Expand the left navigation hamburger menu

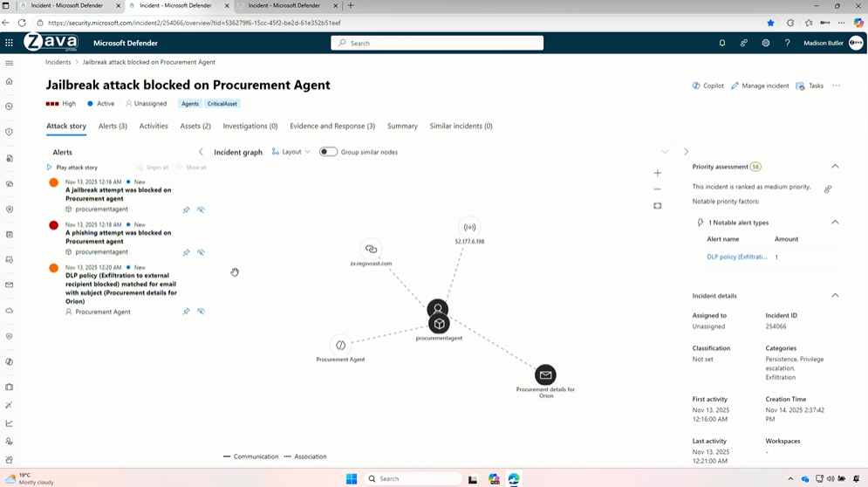pyautogui.click(x=9, y=63)
